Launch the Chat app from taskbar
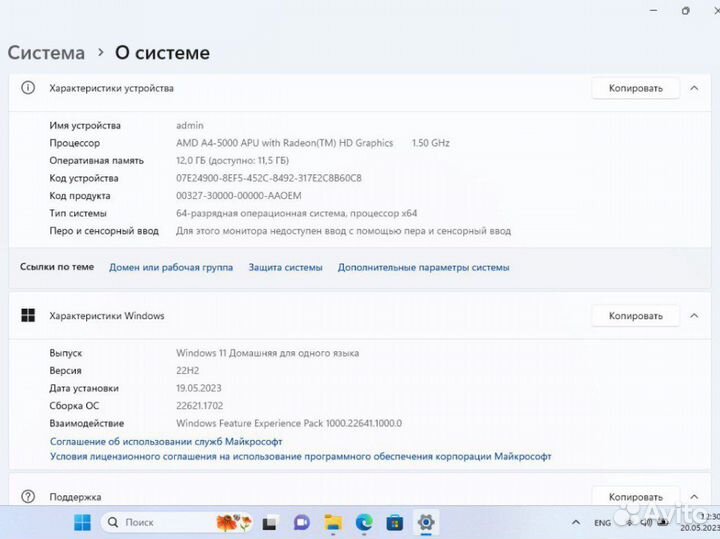The image size is (720, 539). pos(302,522)
